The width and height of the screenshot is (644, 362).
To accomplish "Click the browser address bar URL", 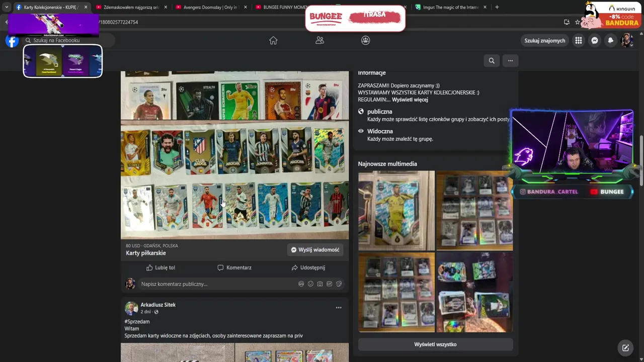I will 119,22.
